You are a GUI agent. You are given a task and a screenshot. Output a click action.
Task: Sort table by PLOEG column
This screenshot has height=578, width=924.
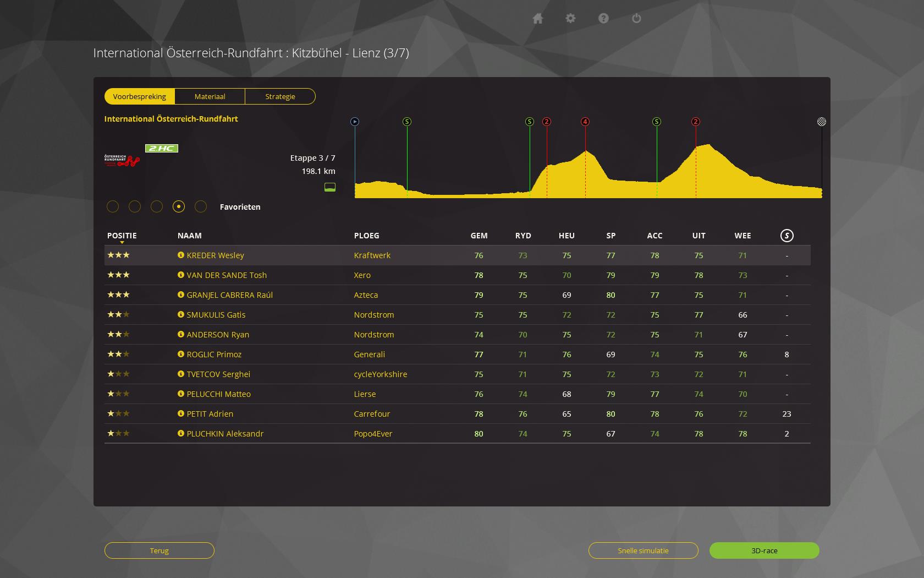tap(366, 236)
